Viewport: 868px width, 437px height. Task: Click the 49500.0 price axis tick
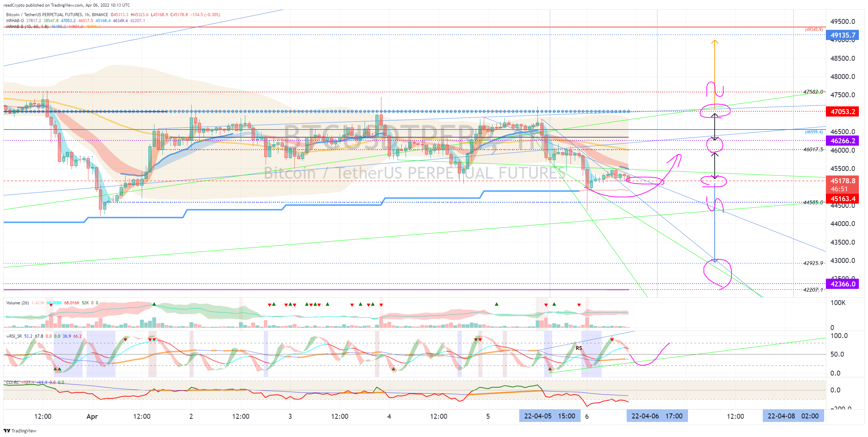pos(843,21)
